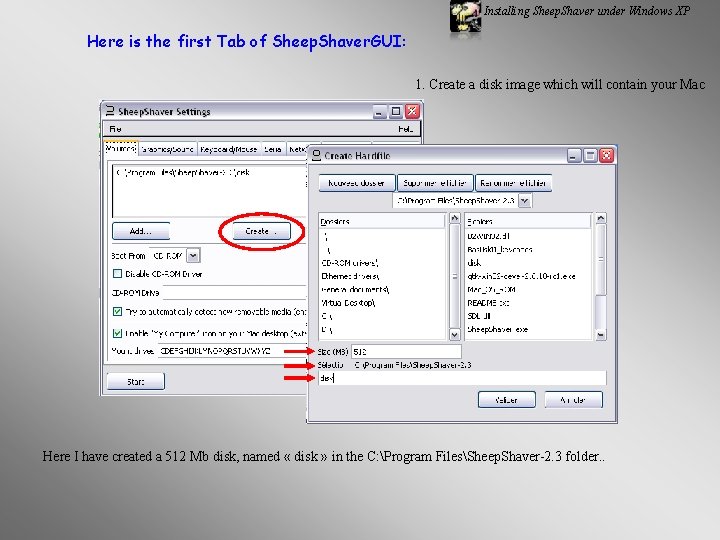Click the Add... button for volumes
Screen dimensions: 720x540
(x=141, y=231)
